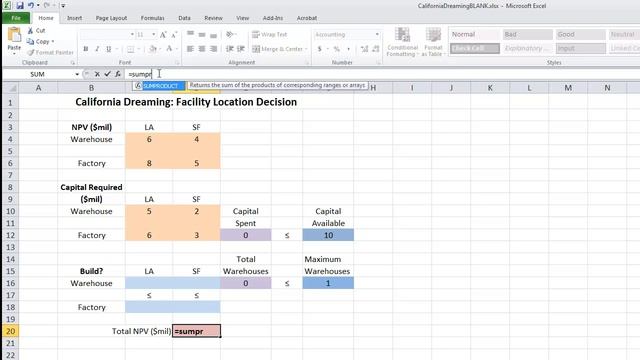640x360 pixels.
Task: Click inside the formula bar input
Action: [x=382, y=74]
